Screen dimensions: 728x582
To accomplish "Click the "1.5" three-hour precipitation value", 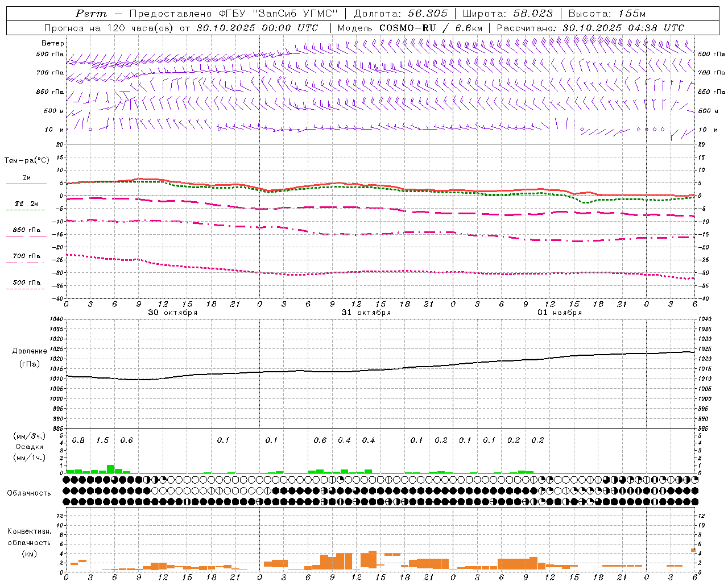I will pos(102,440).
